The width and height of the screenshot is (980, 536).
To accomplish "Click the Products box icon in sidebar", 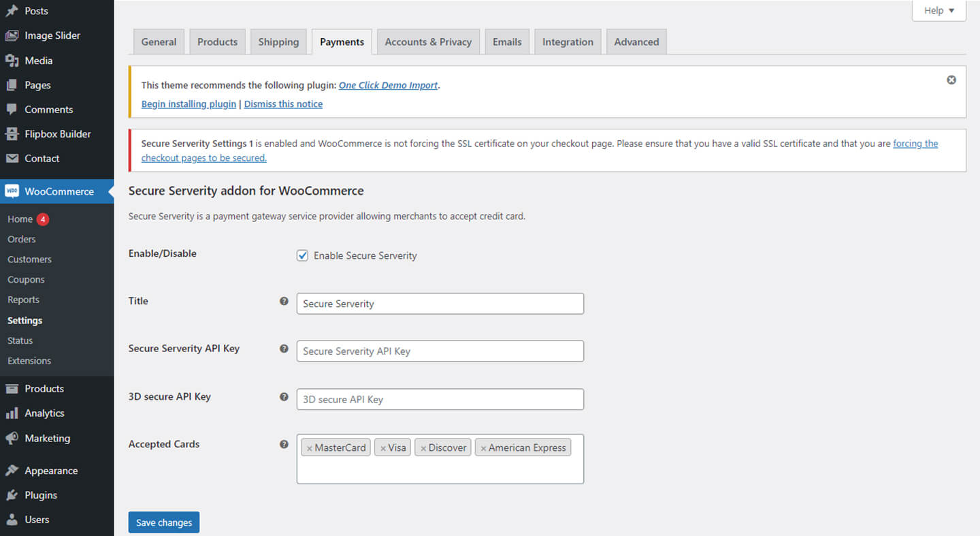I will pos(12,389).
